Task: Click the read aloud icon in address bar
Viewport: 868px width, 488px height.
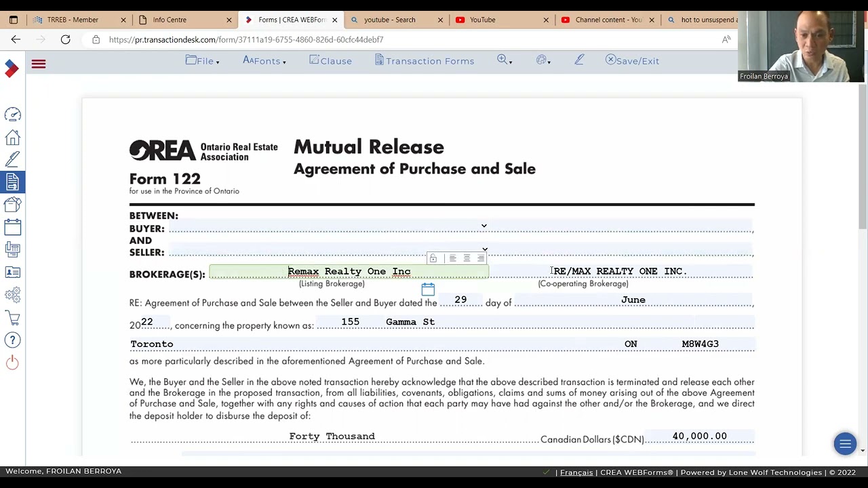Action: point(726,39)
